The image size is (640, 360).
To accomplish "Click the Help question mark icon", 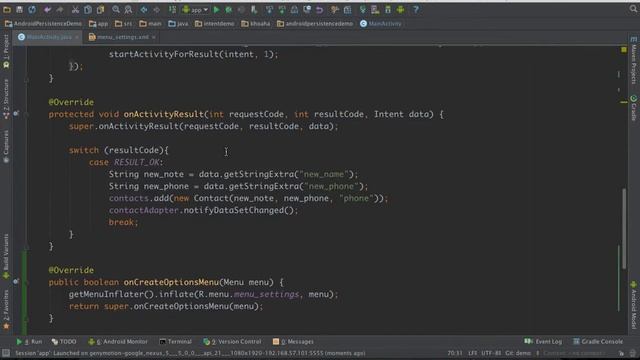I will [x=416, y=9].
